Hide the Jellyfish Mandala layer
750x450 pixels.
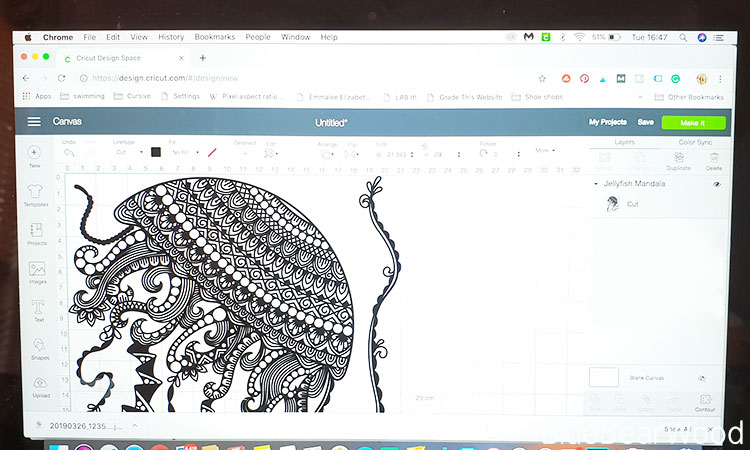point(717,184)
